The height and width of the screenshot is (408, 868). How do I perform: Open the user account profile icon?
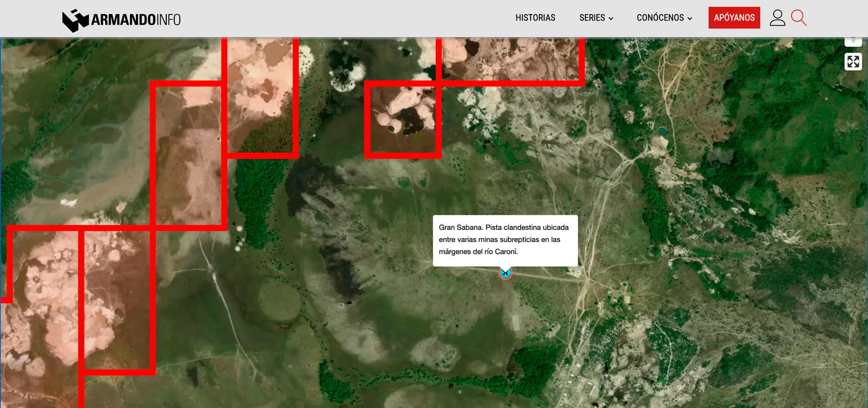tap(777, 18)
